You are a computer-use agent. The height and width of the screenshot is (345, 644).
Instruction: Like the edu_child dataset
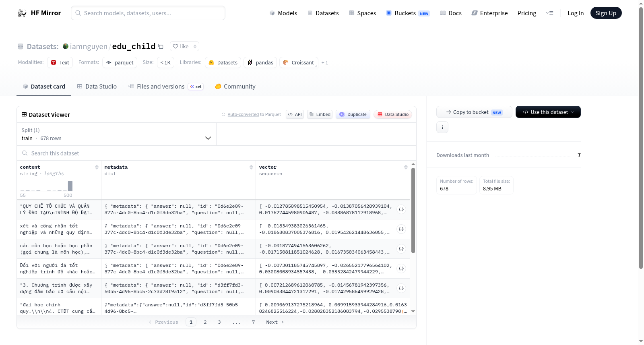[x=180, y=46]
